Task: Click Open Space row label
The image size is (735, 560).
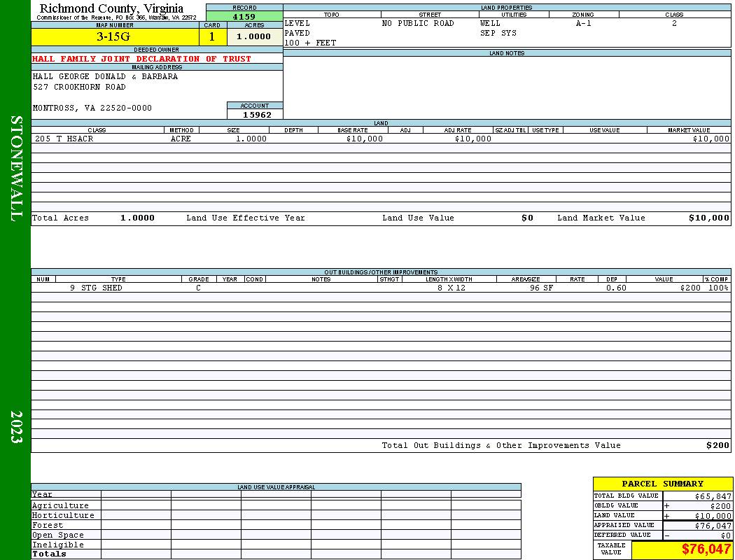Action: pos(57,535)
